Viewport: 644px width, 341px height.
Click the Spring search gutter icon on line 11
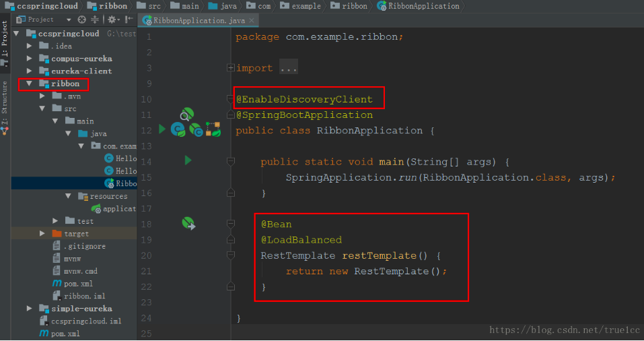186,114
